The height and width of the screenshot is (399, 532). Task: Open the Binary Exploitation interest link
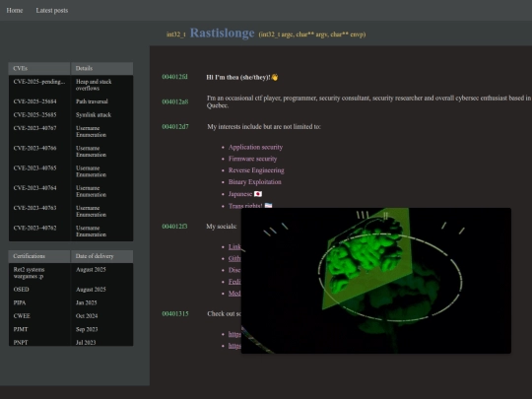click(x=255, y=182)
